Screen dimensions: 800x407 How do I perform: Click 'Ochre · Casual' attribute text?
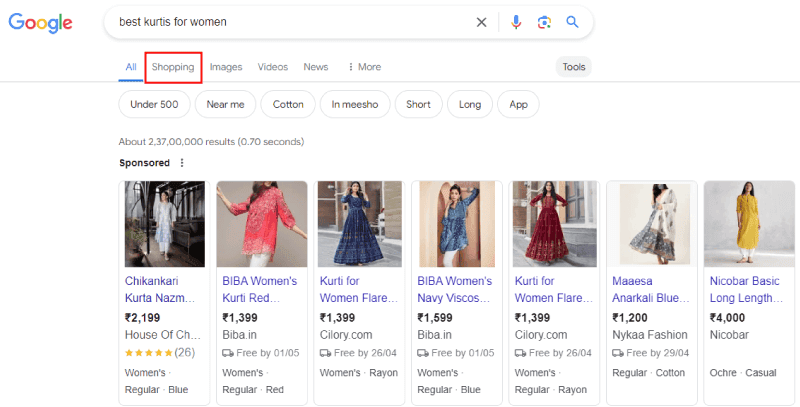click(x=743, y=373)
